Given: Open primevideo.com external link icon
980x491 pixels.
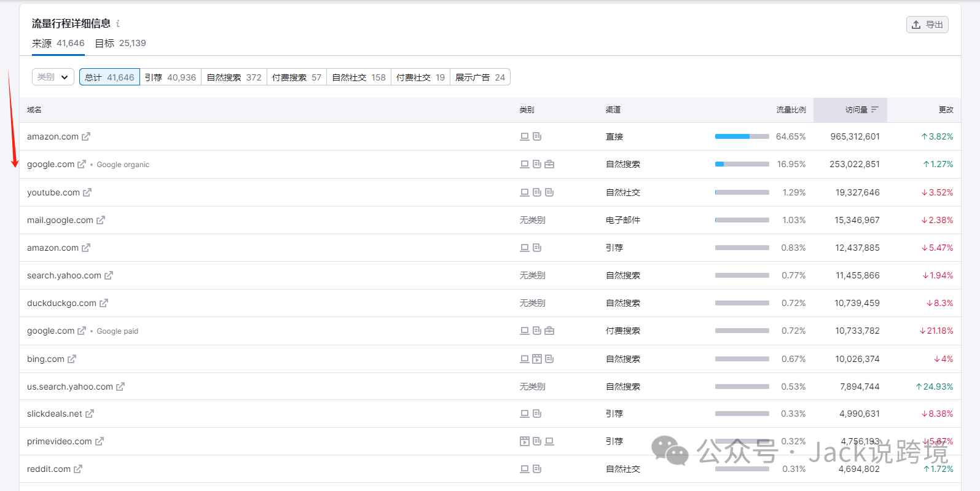Looking at the screenshot, I should 100,441.
